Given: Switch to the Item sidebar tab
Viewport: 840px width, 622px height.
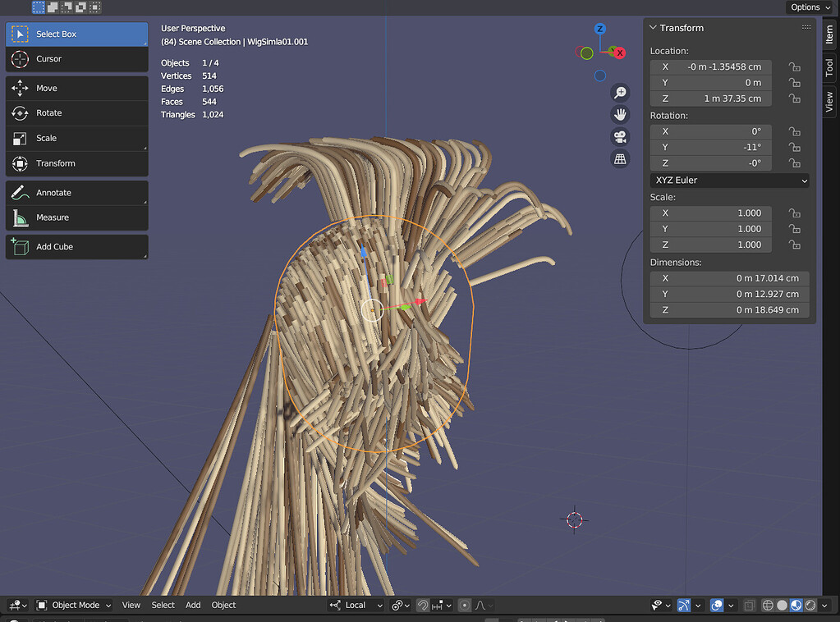Looking at the screenshot, I should tap(829, 34).
